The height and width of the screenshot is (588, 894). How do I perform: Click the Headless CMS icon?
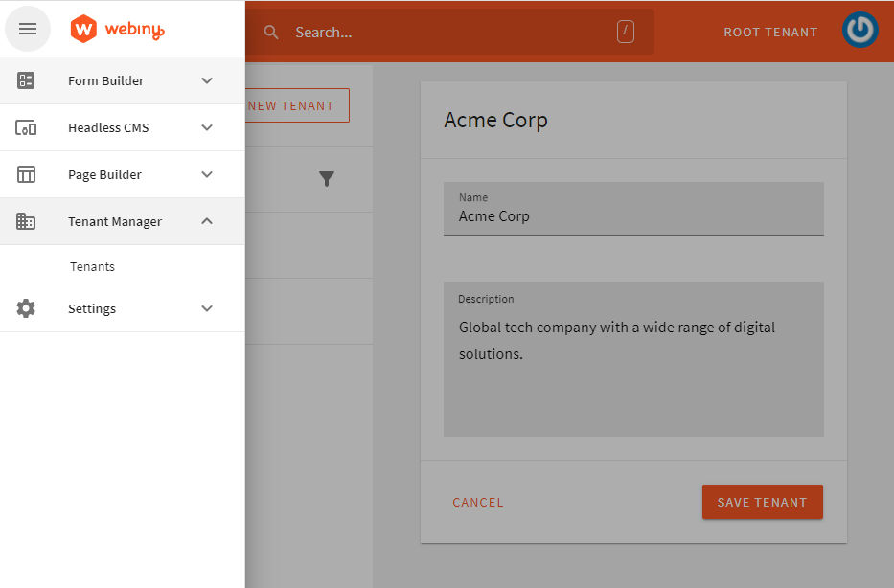24,127
